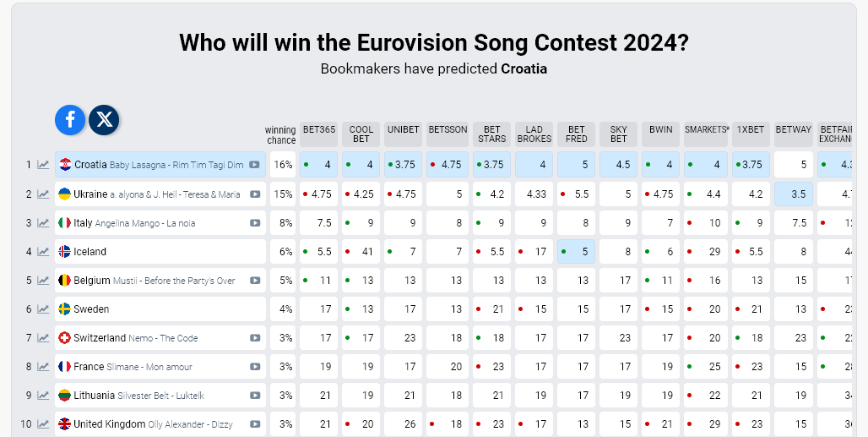This screenshot has width=868, height=437.
Task: Share on Facebook icon
Action: click(70, 120)
